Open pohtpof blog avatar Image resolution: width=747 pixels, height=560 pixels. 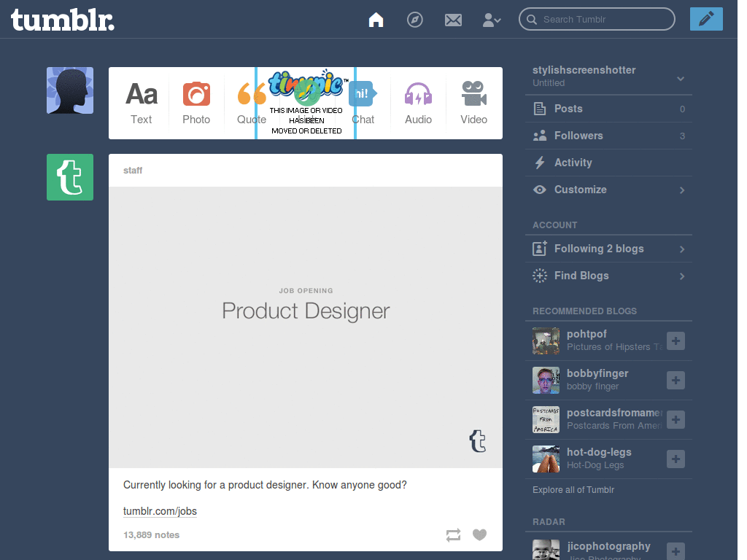coord(546,341)
